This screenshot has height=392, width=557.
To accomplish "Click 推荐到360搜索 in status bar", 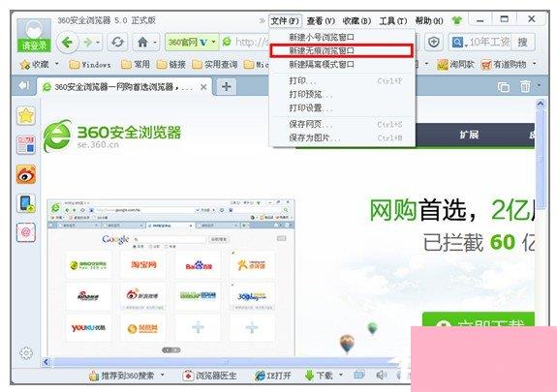I will pyautogui.click(x=122, y=376).
